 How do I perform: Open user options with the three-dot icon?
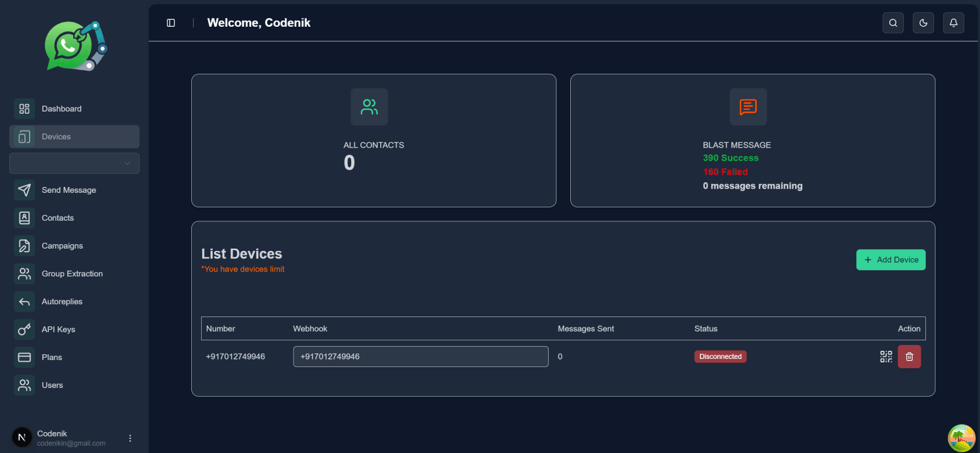click(130, 438)
